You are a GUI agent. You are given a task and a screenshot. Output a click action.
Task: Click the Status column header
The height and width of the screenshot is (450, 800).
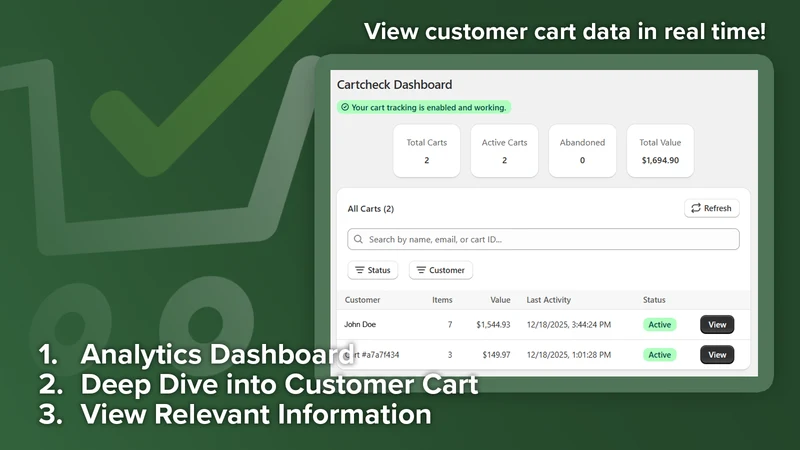[654, 300]
